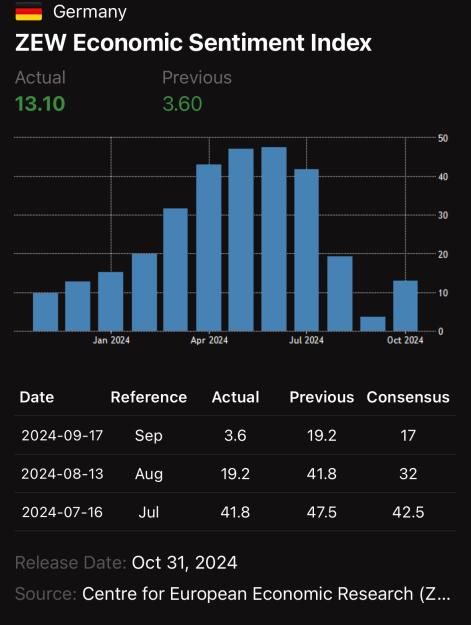Tap the 'Consensus' column header

[x=408, y=397]
